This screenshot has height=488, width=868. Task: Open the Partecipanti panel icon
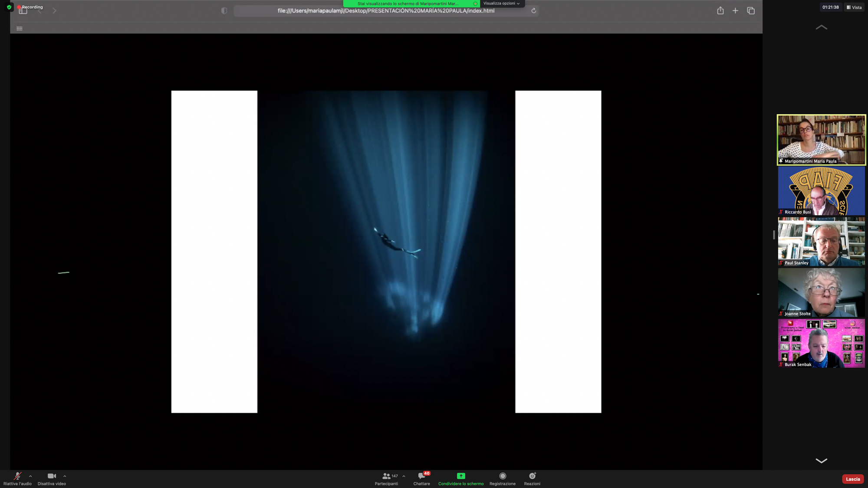point(386,476)
